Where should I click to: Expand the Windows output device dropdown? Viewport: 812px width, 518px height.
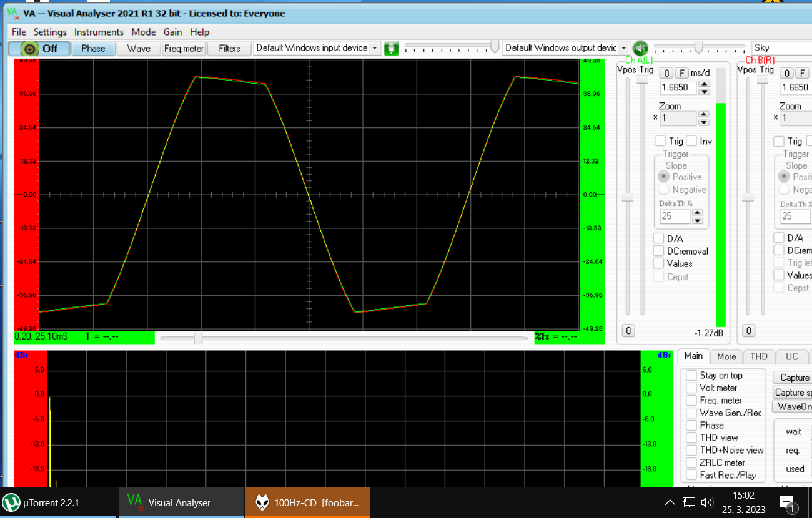point(623,48)
